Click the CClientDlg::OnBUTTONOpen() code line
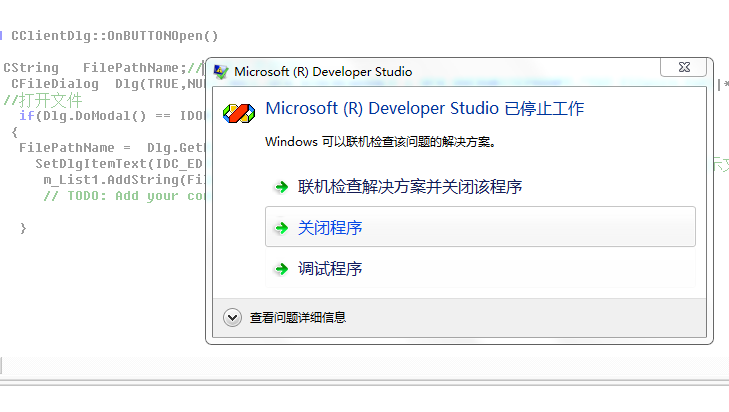Screen dimensions: 729x412 pyautogui.click(x=114, y=36)
